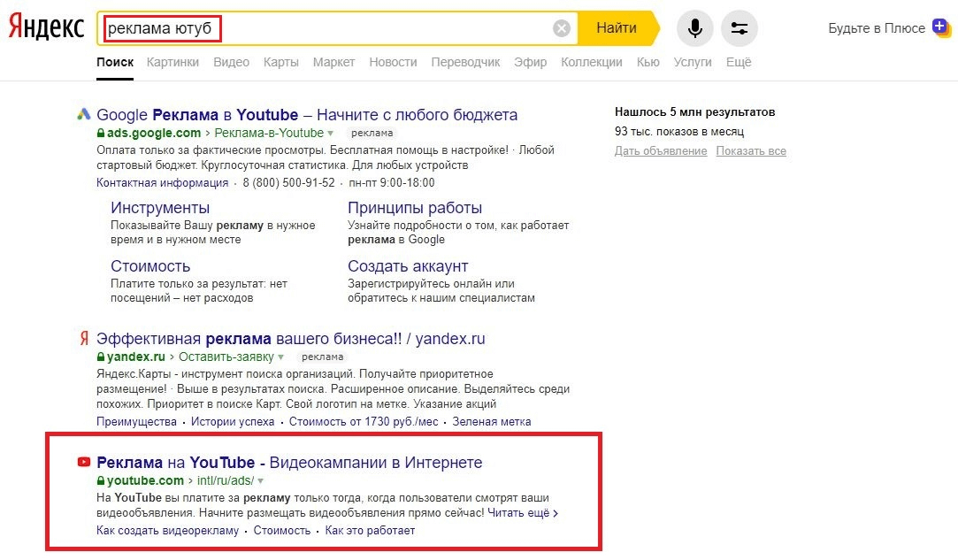The height and width of the screenshot is (560, 958).
Task: Open the Переводчик tab
Action: click(x=465, y=62)
